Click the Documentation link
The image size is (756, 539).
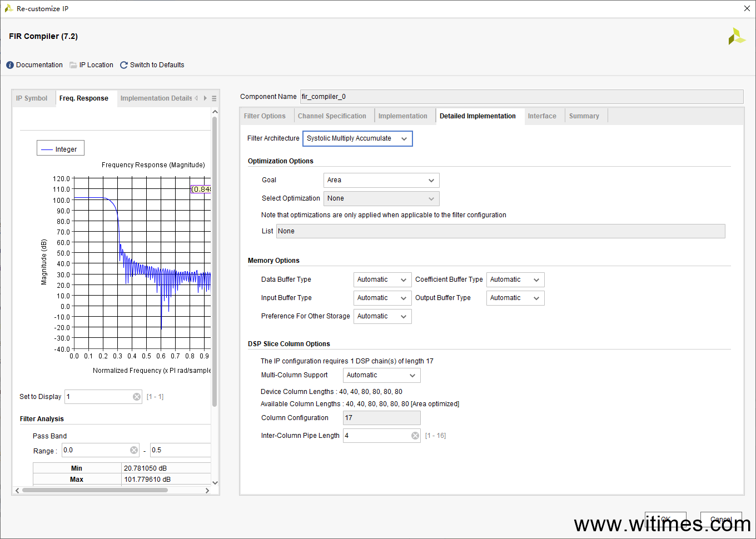coord(39,65)
